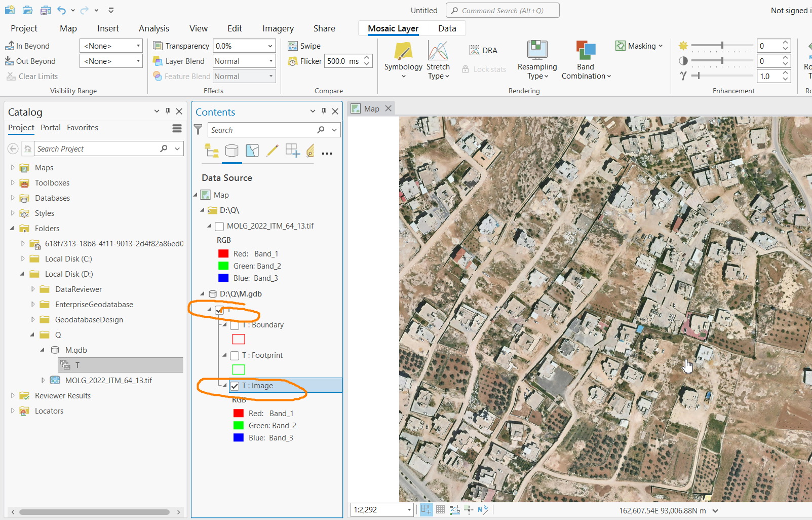
Task: Open the map scale dropdown
Action: pos(408,510)
